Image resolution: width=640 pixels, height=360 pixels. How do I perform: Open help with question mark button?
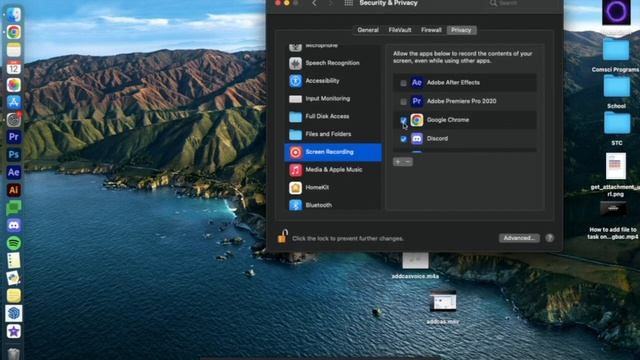pyautogui.click(x=549, y=238)
